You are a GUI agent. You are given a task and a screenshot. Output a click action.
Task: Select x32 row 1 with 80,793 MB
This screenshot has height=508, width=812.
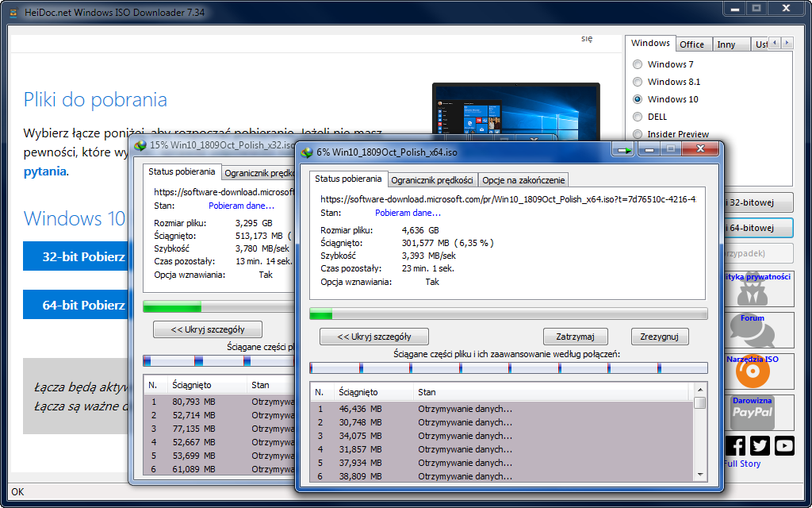click(x=219, y=402)
